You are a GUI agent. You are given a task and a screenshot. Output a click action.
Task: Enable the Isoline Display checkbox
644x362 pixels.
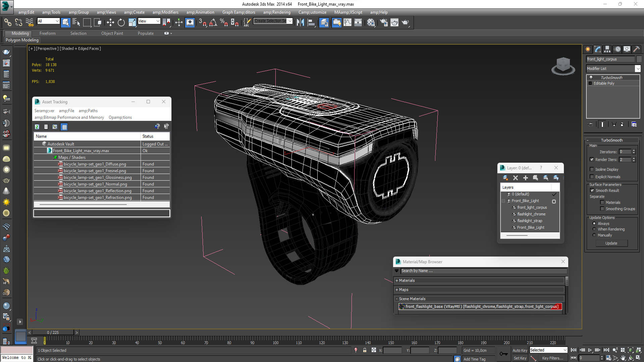point(592,169)
